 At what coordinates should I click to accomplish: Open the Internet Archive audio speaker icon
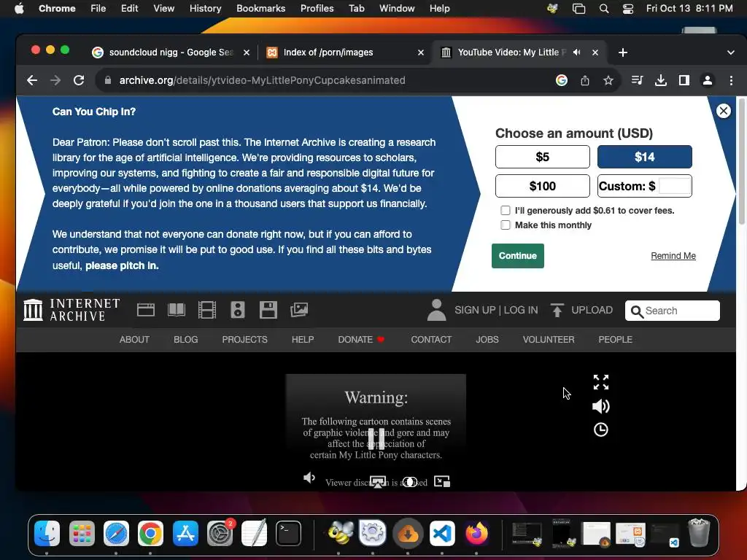click(237, 310)
